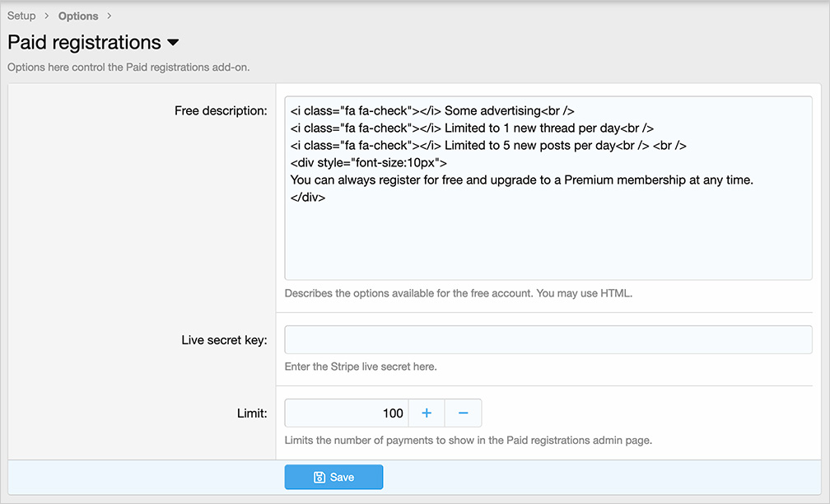Increase the Limit with the plus button

coord(427,413)
